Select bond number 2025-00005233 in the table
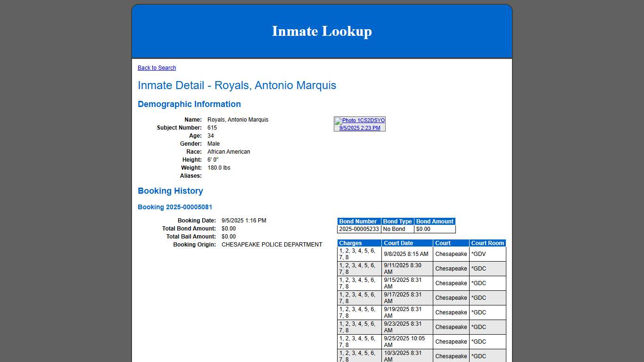 pos(358,229)
